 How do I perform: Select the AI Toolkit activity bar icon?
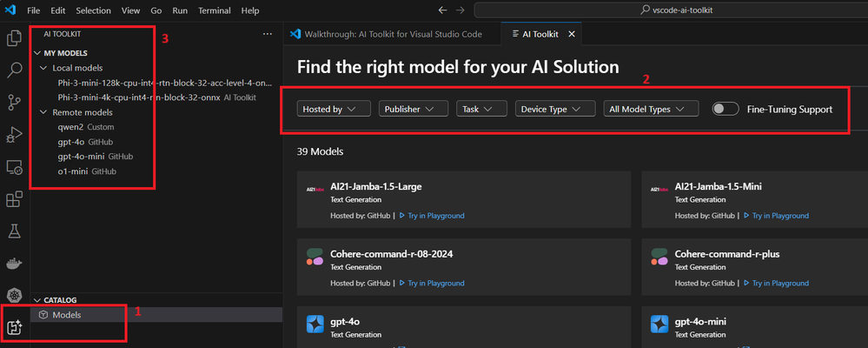coord(15,327)
